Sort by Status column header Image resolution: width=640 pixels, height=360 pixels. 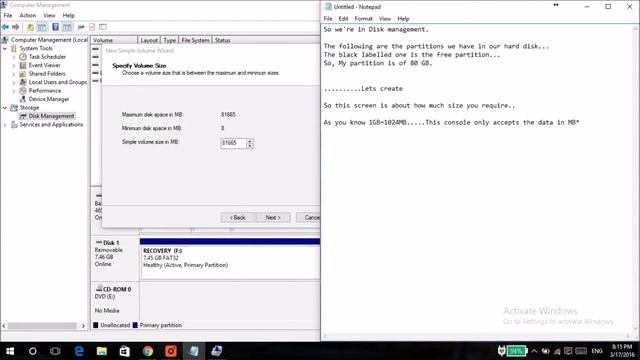[x=266, y=40]
